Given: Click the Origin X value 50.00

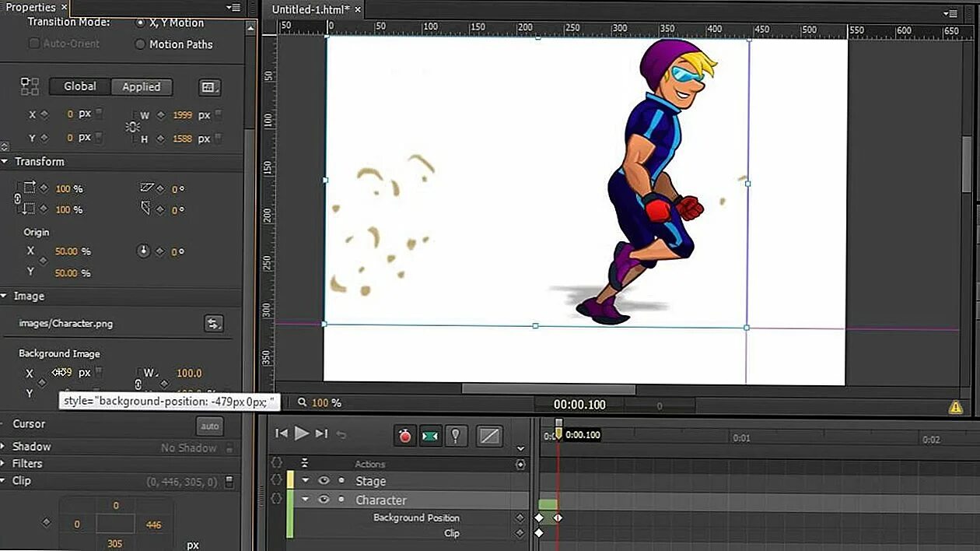Looking at the screenshot, I should coord(66,251).
